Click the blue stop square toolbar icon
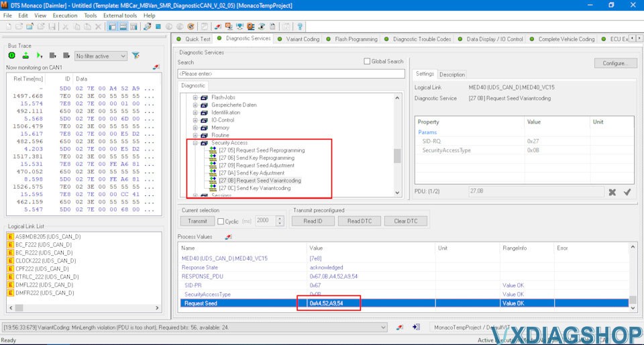Screen dimensions: 644x345 [158, 27]
